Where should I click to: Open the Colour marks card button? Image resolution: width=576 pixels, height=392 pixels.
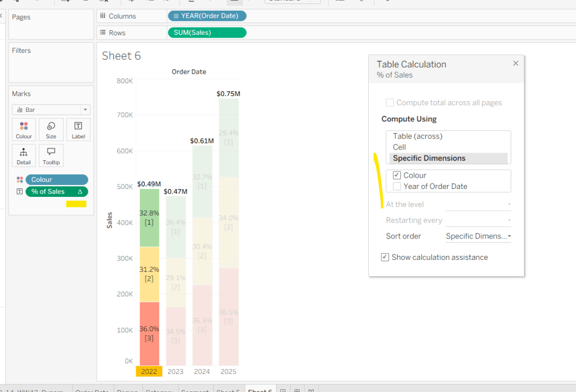(x=24, y=129)
